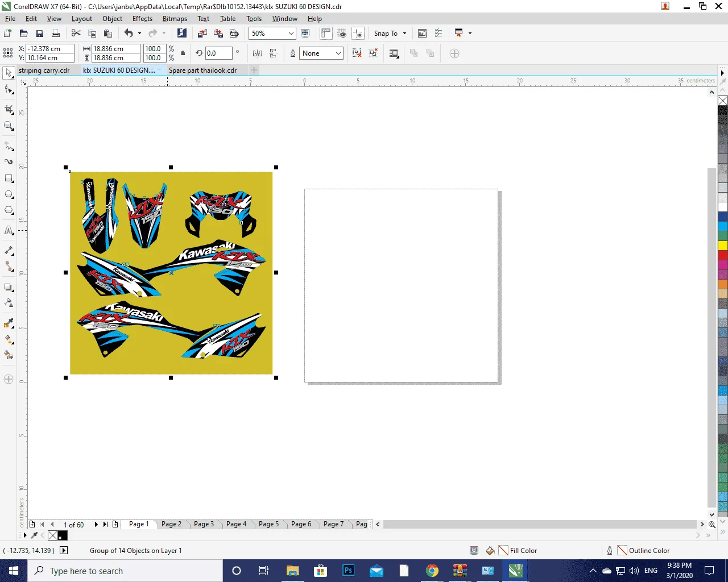Image resolution: width=728 pixels, height=582 pixels.
Task: Select the Rectangle tool
Action: 9,178
